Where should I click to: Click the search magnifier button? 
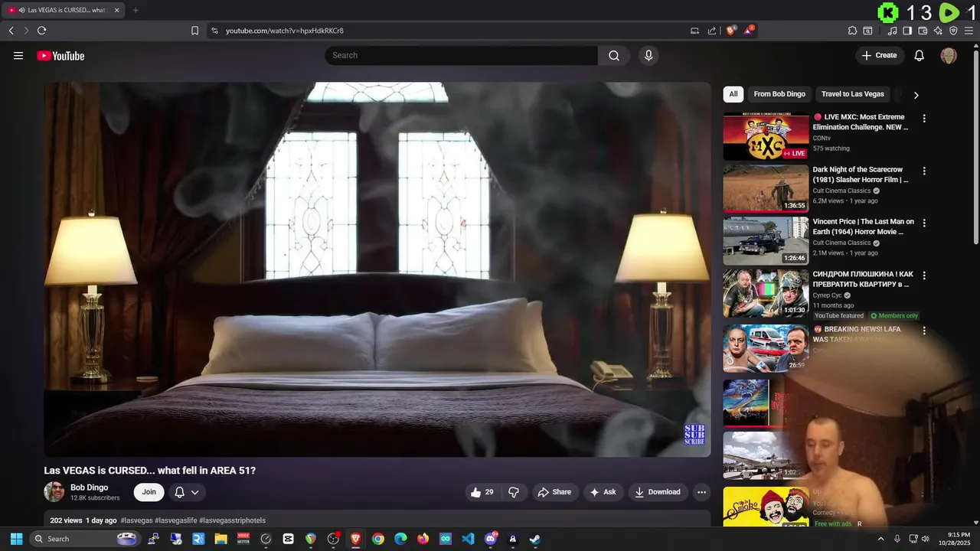(614, 55)
